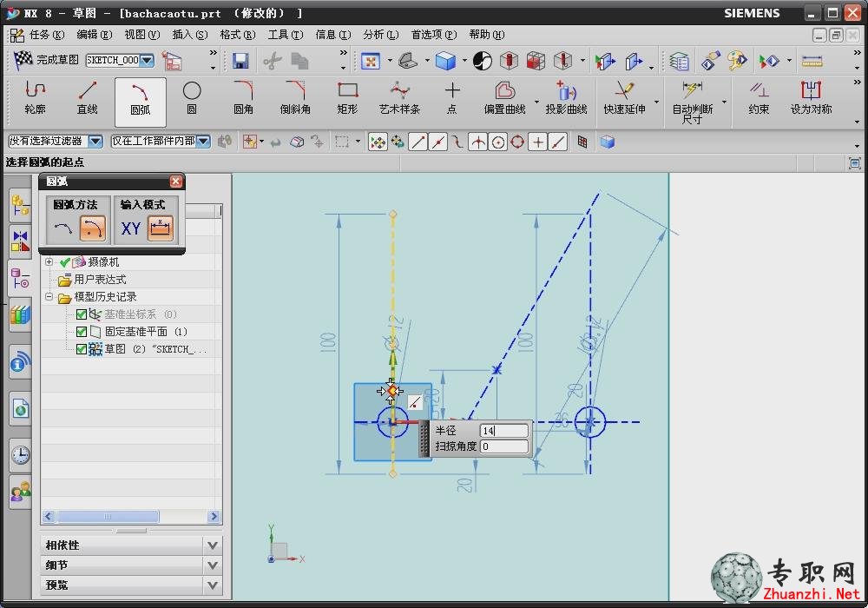Select the Fillet (圆角) tool
Screen dimensions: 868x608
coord(243,98)
